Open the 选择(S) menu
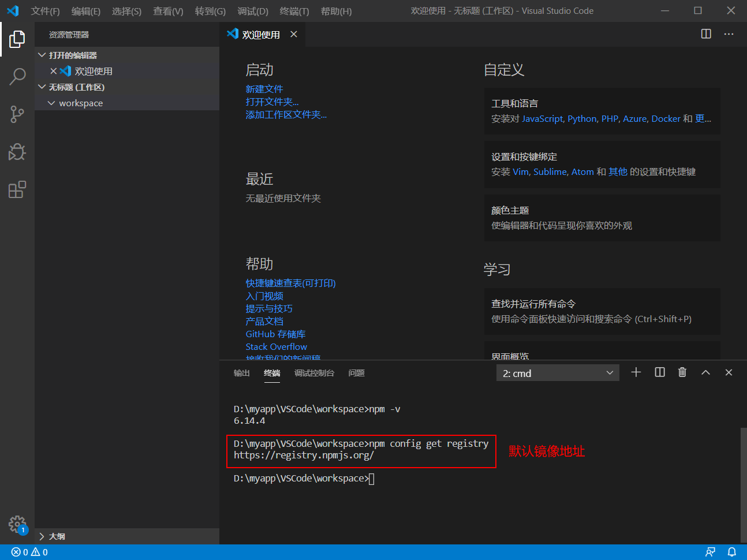Viewport: 747px width, 560px height. (x=126, y=11)
